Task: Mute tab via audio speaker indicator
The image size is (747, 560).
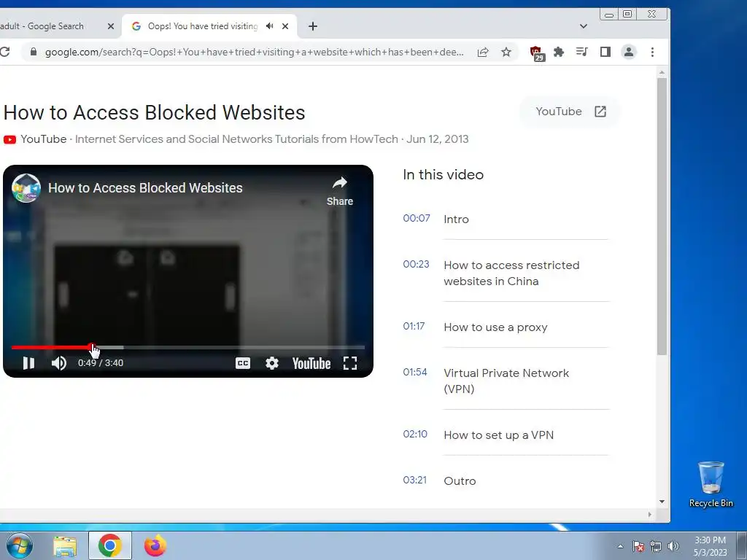Action: (x=270, y=26)
